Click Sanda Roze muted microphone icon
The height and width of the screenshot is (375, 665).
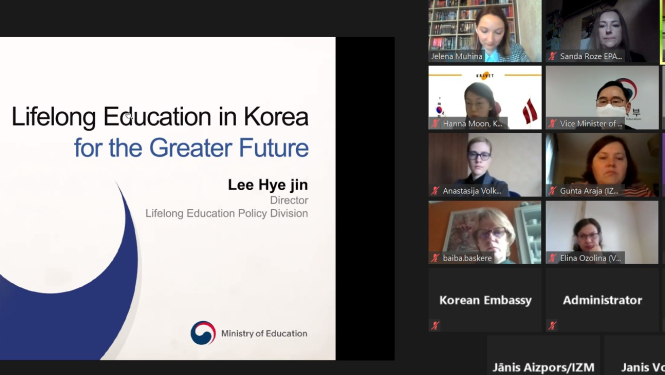552,56
